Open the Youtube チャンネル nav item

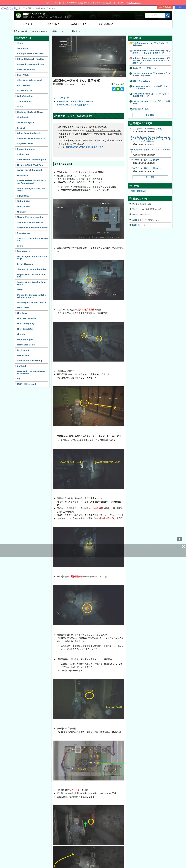click(80, 24)
